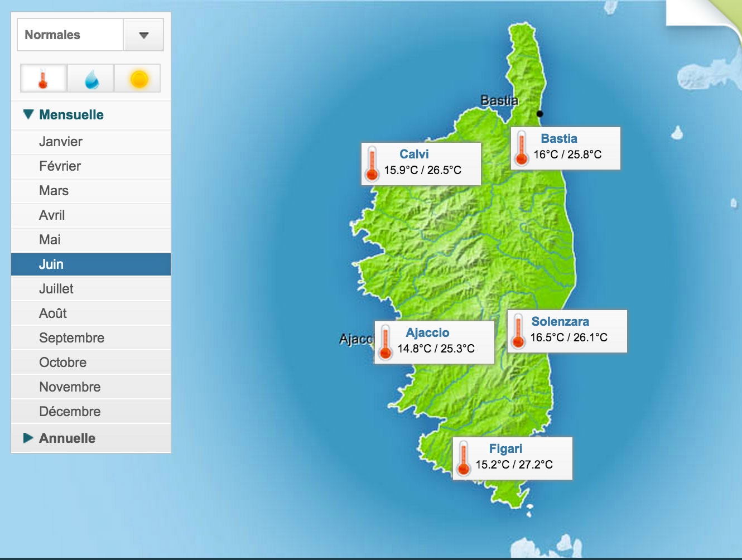Screen dimensions: 742x560
Task: Select Octobre in the month list
Action: coord(91,363)
